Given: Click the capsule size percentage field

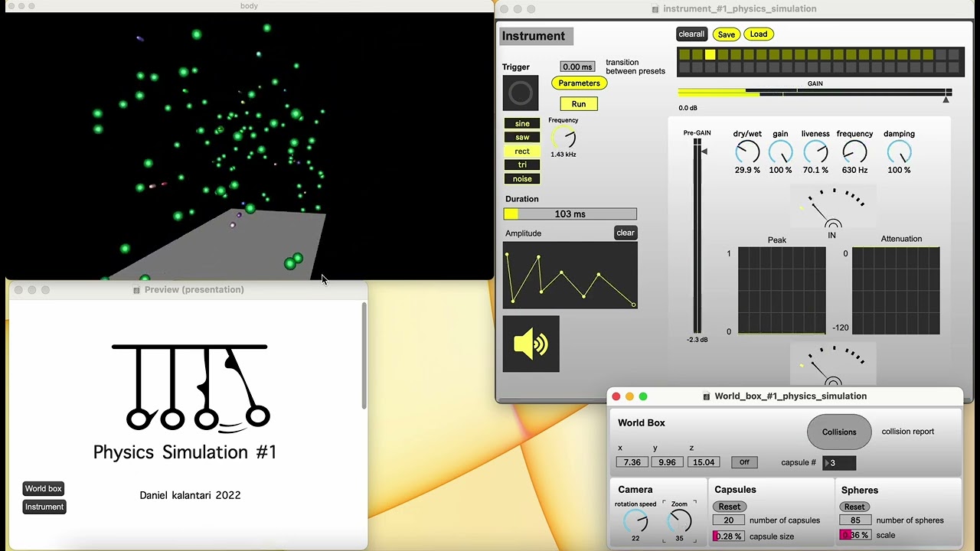Looking at the screenshot, I should point(728,536).
